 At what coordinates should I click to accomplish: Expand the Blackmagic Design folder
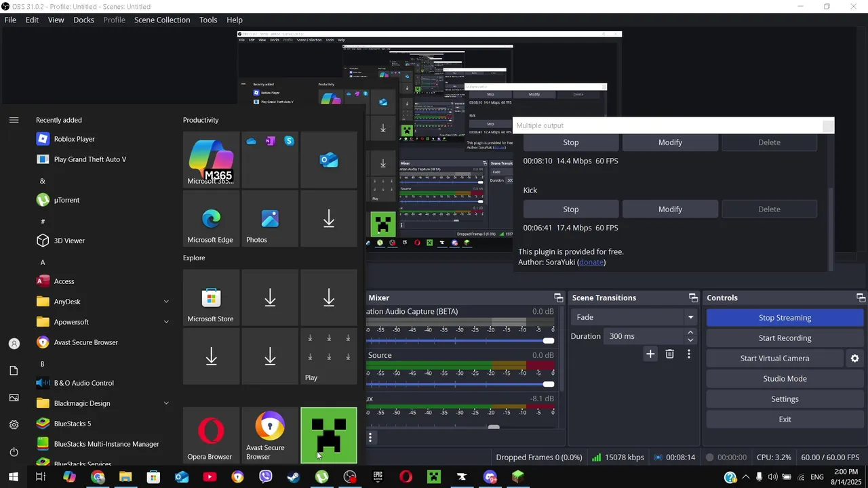pos(166,403)
